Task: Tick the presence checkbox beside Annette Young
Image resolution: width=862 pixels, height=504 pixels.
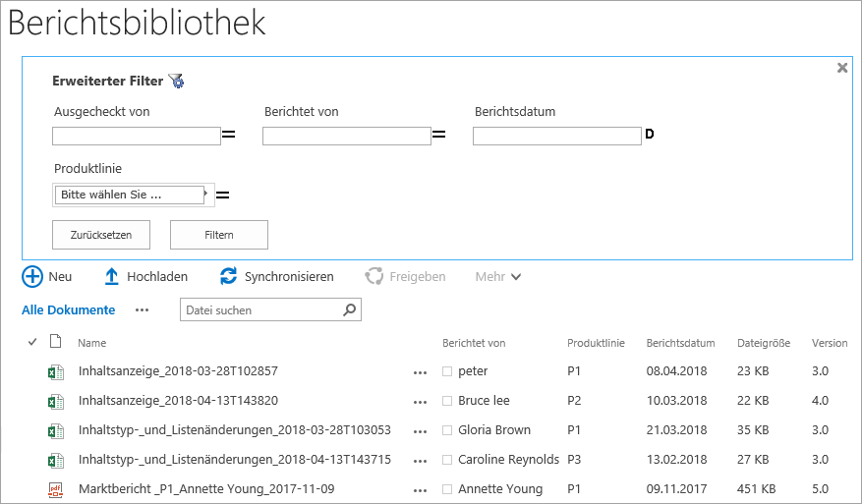Action: point(447,489)
